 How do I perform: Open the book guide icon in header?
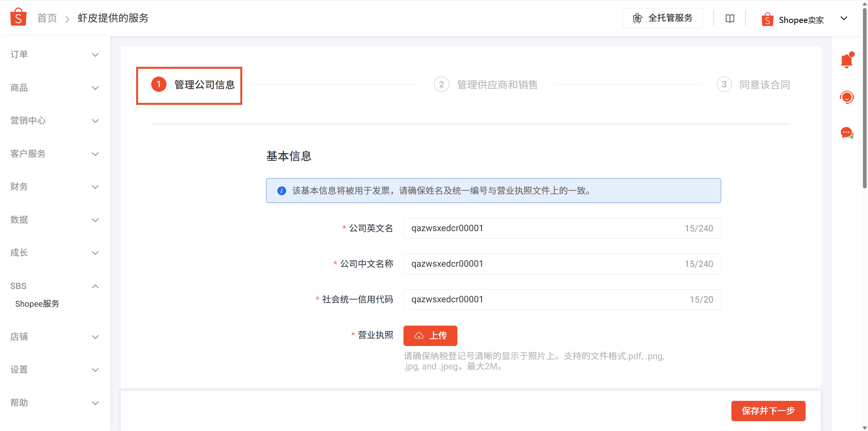[730, 18]
